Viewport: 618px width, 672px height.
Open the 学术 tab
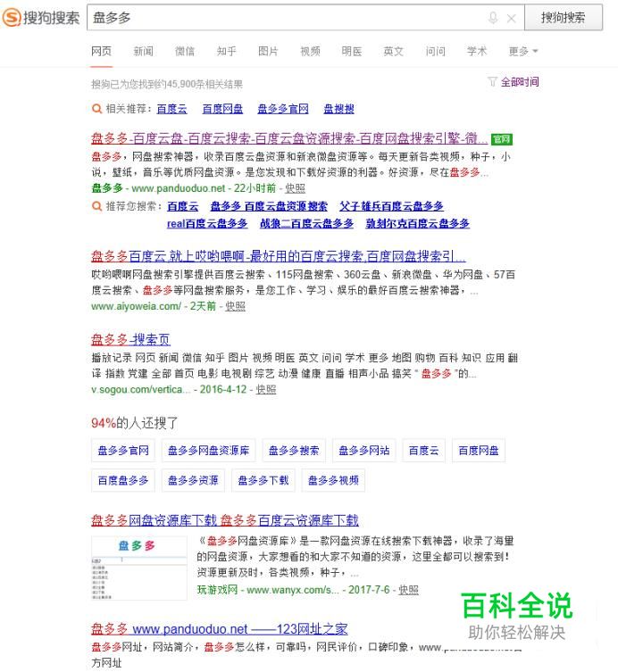coord(477,52)
